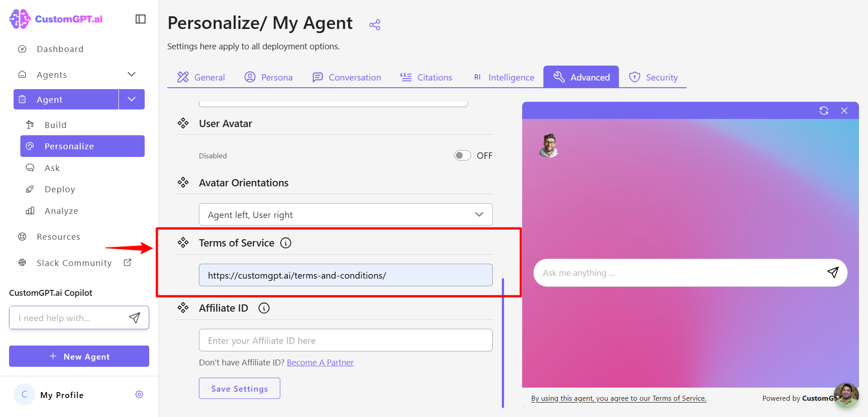This screenshot has height=417, width=868.
Task: Expand the Agents chevron
Action: pyautogui.click(x=132, y=74)
